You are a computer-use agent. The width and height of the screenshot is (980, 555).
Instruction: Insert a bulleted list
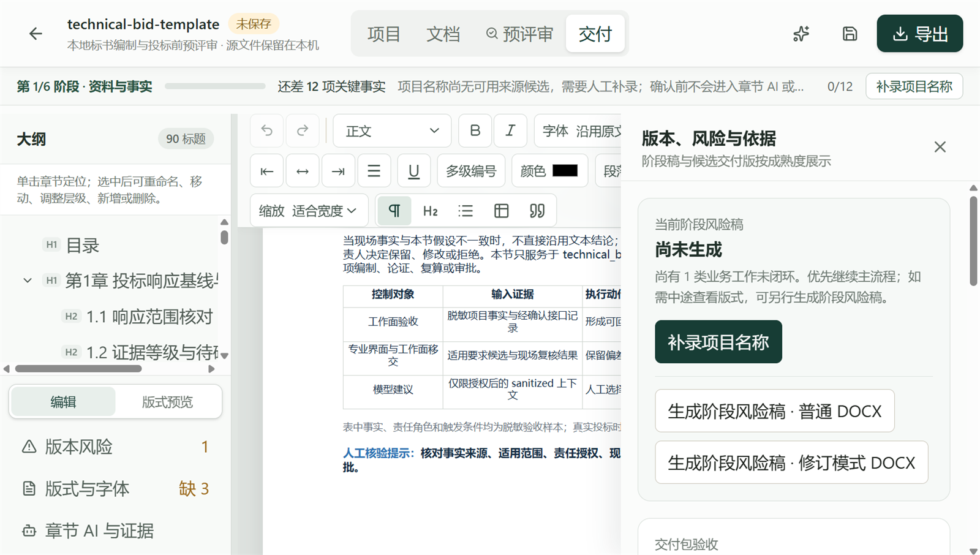(x=466, y=211)
